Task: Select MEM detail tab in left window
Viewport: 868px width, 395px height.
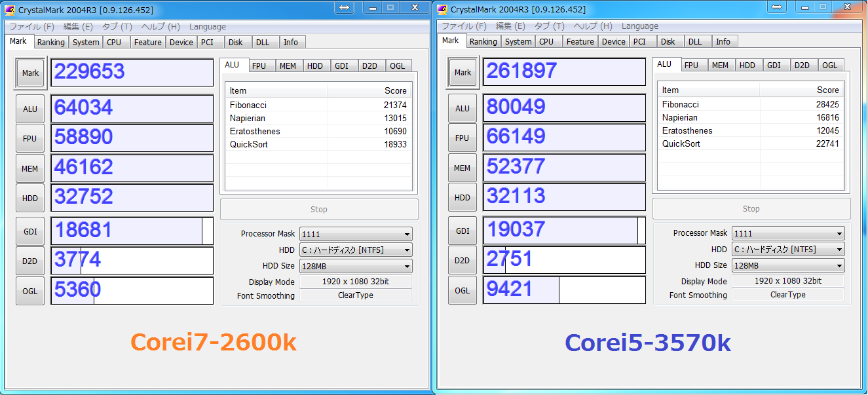Action: tap(288, 66)
